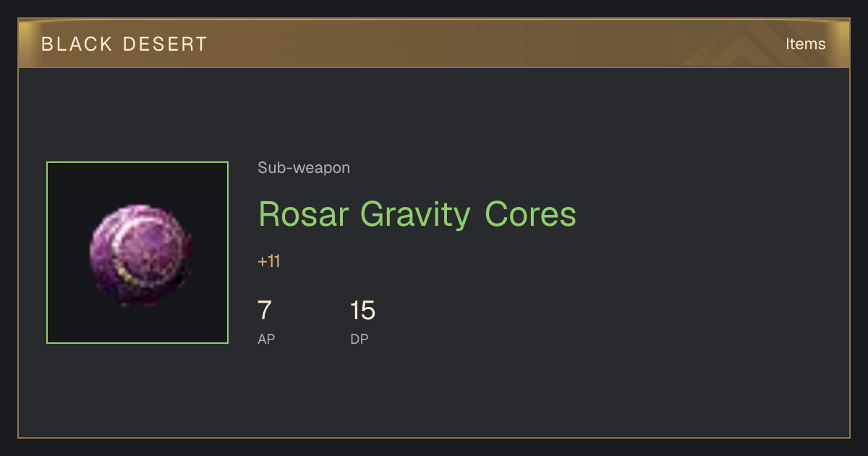Click the BLACK DESERT header title
Image resolution: width=868 pixels, height=456 pixels.
[x=124, y=44]
